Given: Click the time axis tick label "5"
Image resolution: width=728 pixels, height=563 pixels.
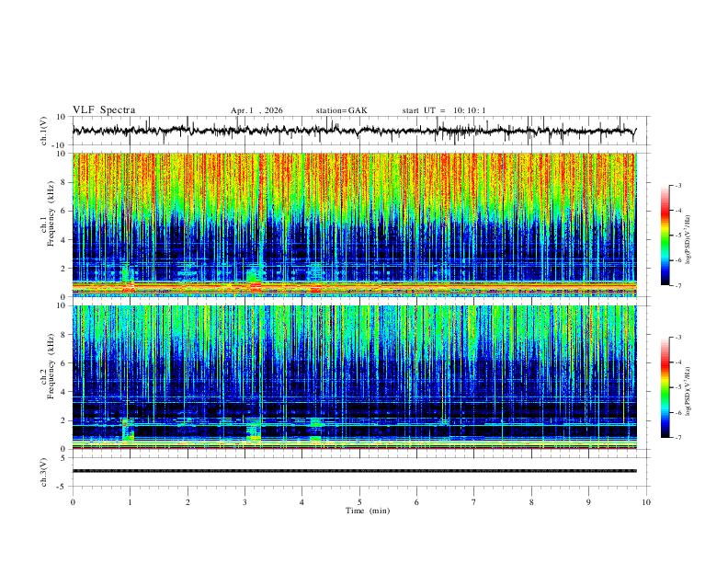Looking at the screenshot, I should [359, 502].
